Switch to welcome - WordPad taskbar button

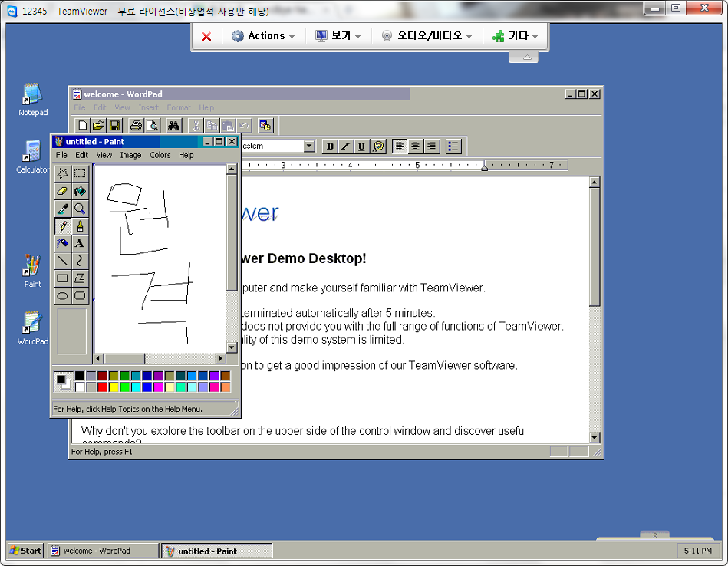click(x=103, y=551)
